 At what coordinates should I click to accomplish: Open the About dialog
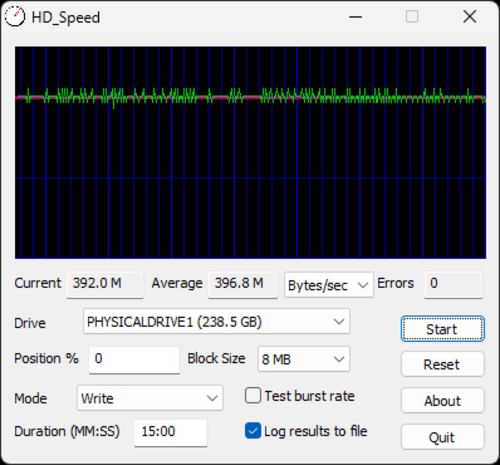click(x=443, y=400)
